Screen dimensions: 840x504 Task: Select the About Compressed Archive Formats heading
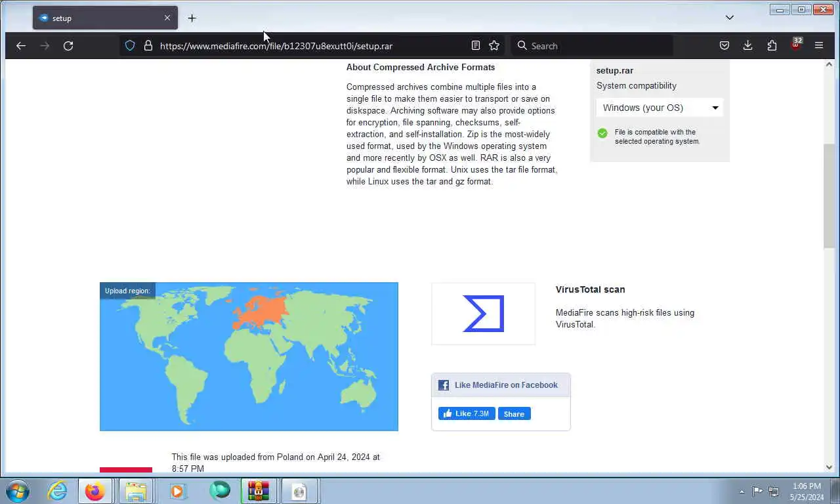point(421,68)
